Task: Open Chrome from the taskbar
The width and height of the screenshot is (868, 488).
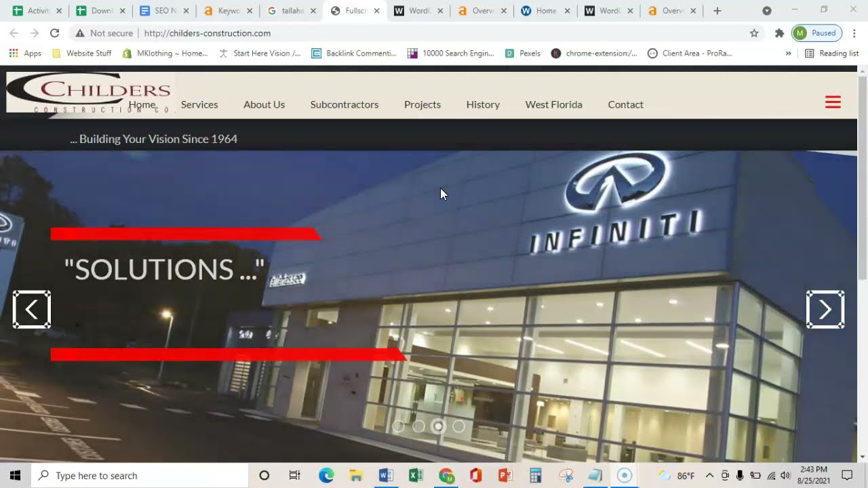Action: coord(446,476)
